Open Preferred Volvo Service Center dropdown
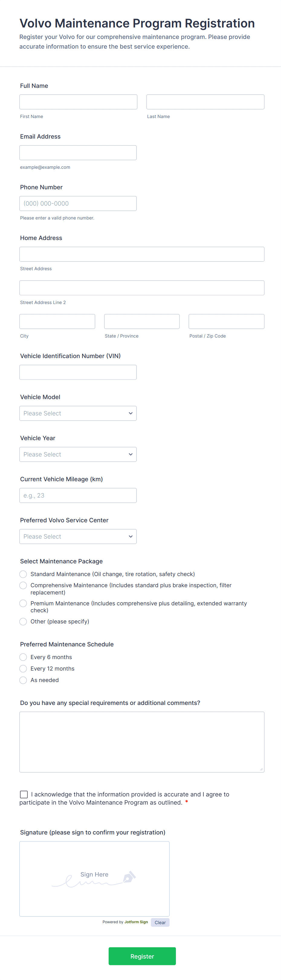Viewport: 281px width, 980px height. (78, 536)
